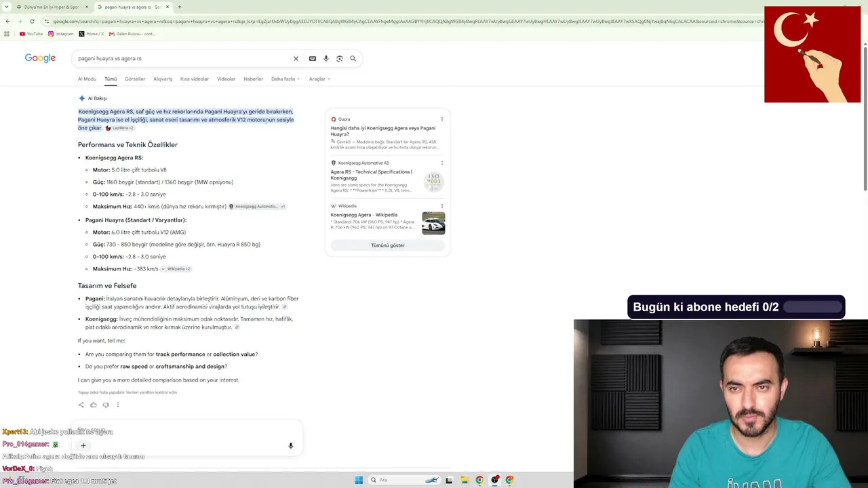Open the Chrome apps grid shortcut
Viewport: 868px width, 488px height.
[7, 34]
